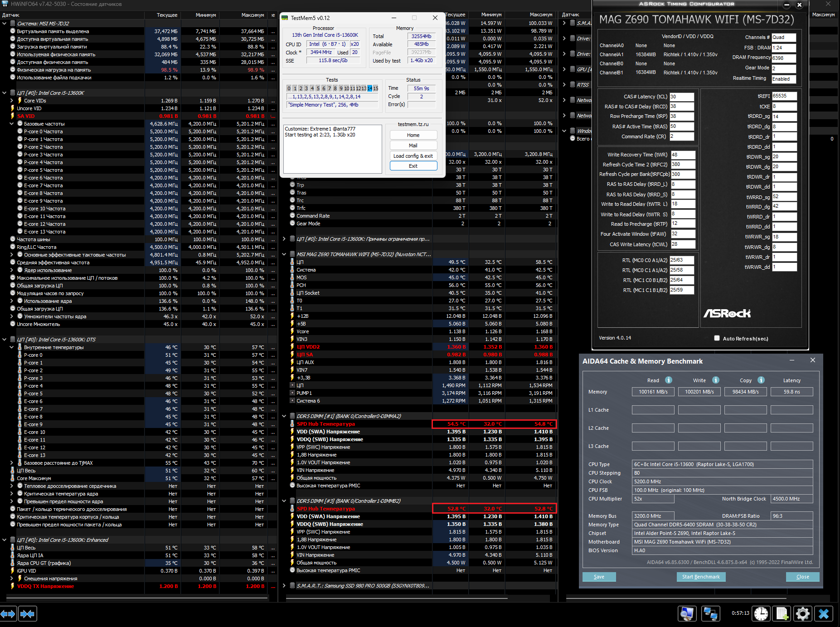Click the Save button in AIDA64
This screenshot has width=840, height=627.
[599, 577]
